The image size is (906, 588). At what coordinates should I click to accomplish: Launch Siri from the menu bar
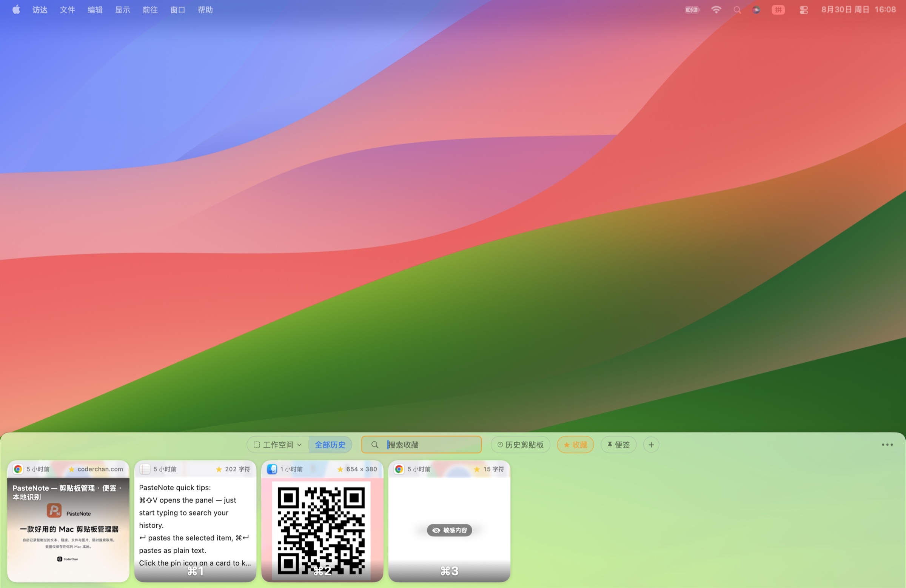(757, 10)
